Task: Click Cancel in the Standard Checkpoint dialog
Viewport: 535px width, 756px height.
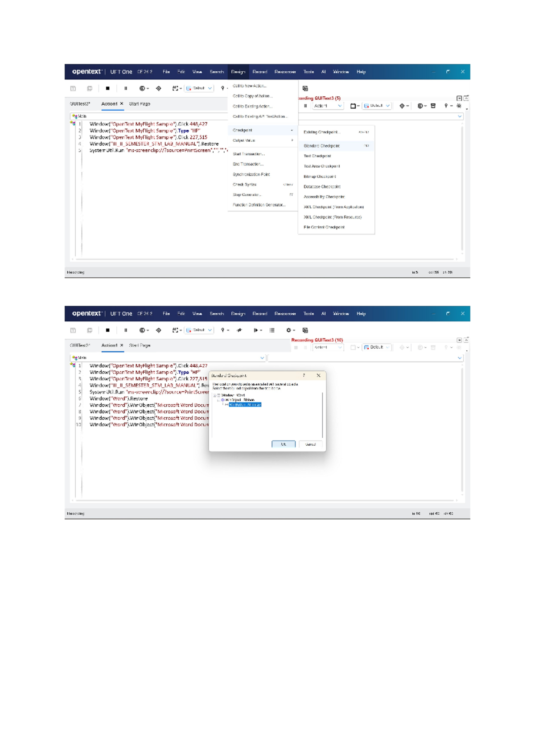Action: click(x=311, y=444)
